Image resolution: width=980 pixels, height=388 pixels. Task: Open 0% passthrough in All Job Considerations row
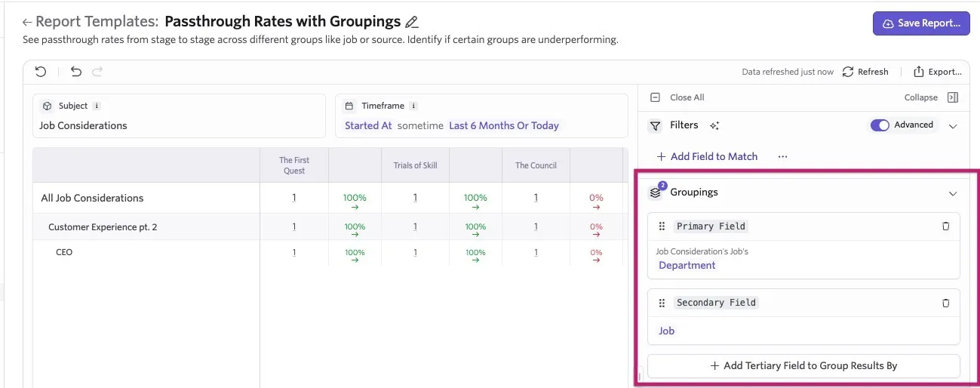[x=596, y=202]
